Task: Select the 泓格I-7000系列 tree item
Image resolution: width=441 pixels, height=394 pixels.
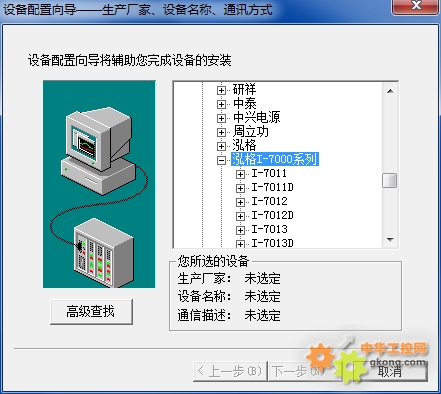Action: click(275, 159)
